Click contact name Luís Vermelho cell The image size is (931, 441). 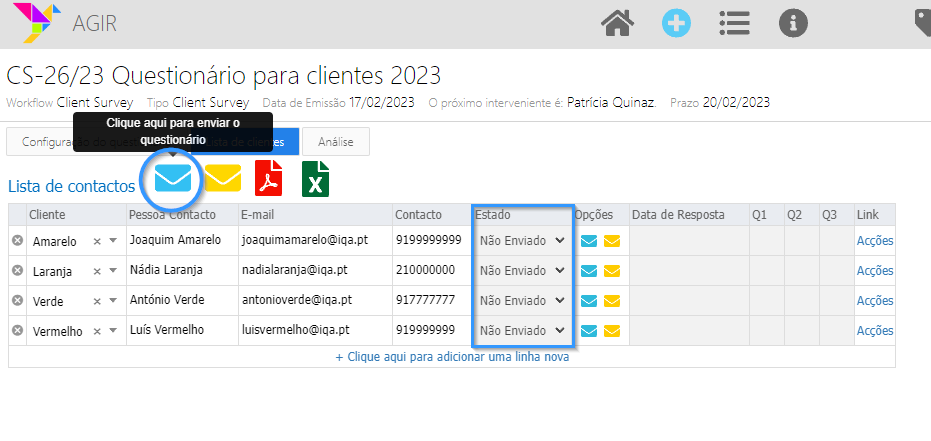pos(182,330)
